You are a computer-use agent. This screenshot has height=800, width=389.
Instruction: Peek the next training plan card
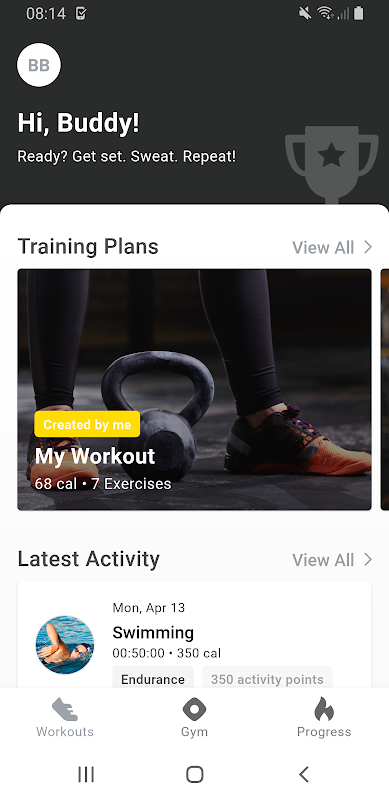pyautogui.click(x=385, y=389)
